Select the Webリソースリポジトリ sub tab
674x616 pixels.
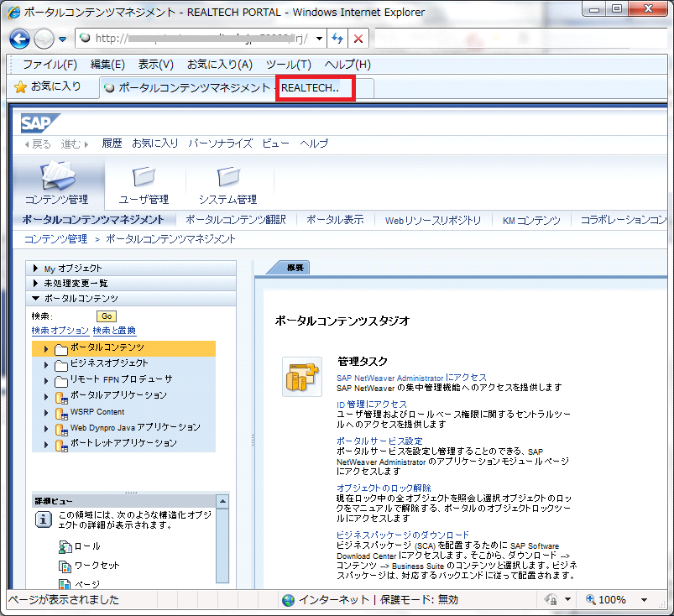point(433,221)
